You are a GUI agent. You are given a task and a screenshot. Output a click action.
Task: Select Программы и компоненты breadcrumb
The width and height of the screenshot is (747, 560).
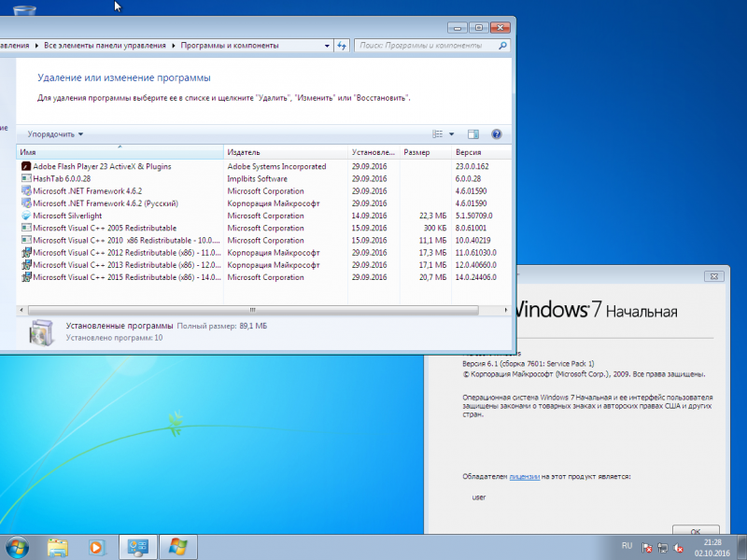230,46
